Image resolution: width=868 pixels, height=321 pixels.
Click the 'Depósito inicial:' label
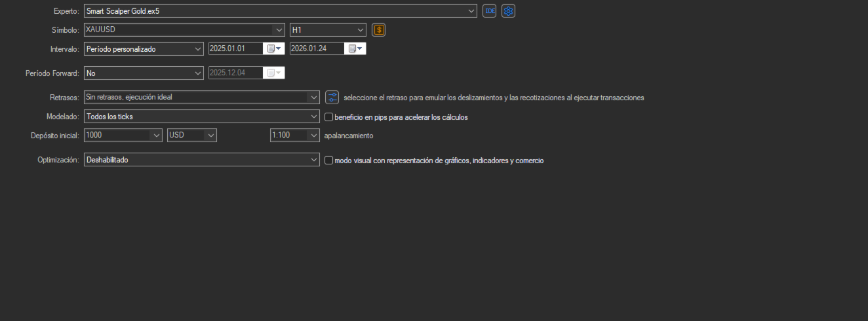pos(55,136)
